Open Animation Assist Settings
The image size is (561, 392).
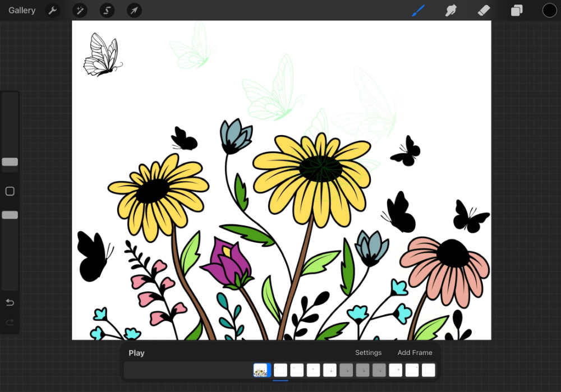point(368,353)
